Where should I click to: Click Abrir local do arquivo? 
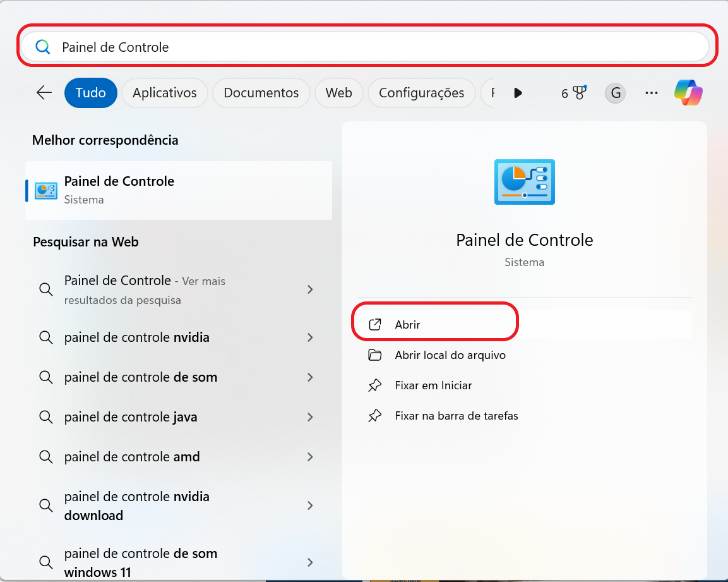pyautogui.click(x=450, y=355)
